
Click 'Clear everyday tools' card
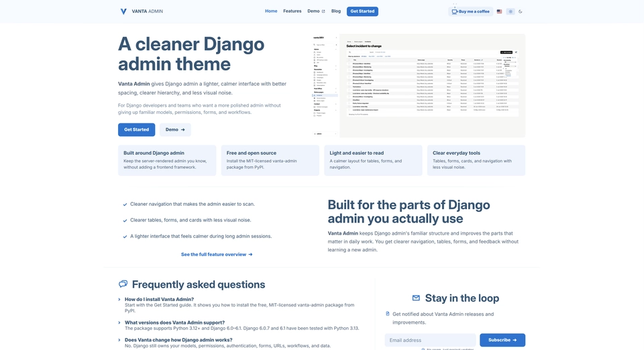pos(476,160)
